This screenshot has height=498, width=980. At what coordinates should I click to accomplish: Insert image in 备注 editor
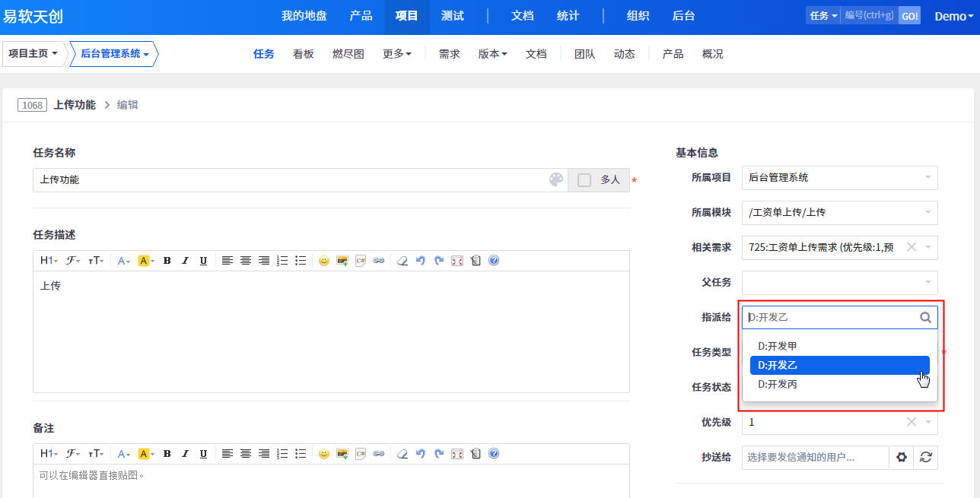(x=342, y=454)
